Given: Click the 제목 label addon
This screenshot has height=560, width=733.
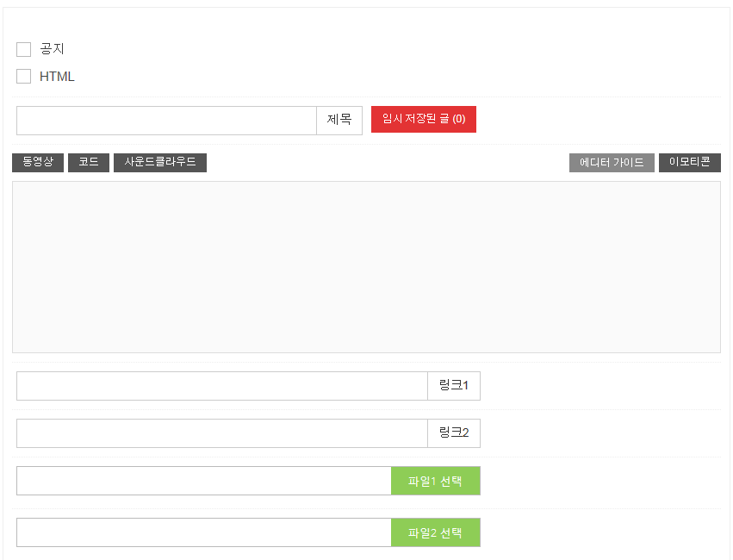Looking at the screenshot, I should pos(339,121).
